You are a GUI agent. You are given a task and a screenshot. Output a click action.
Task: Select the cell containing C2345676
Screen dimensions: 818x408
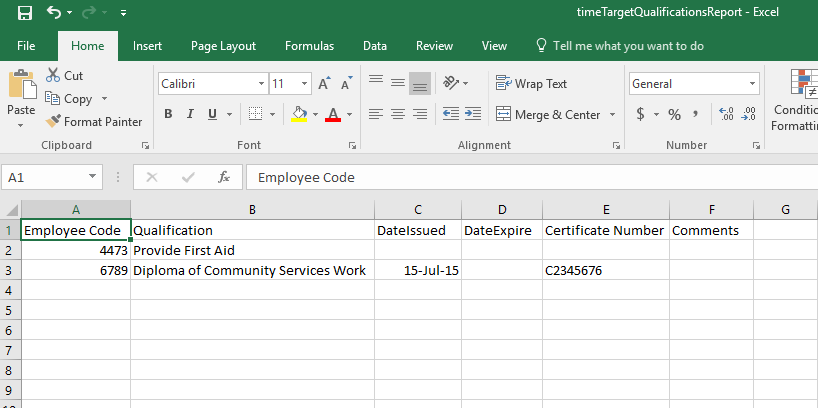coord(606,271)
